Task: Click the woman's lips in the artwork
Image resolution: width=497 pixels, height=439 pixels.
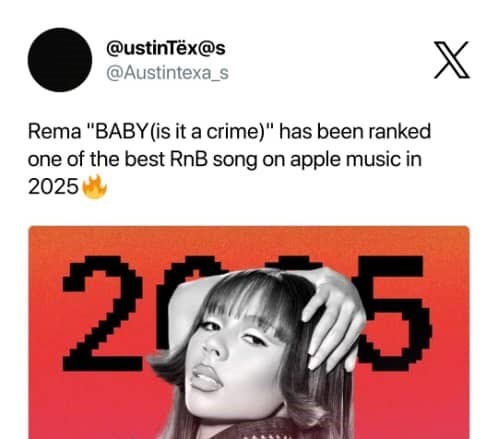Action: point(206,378)
